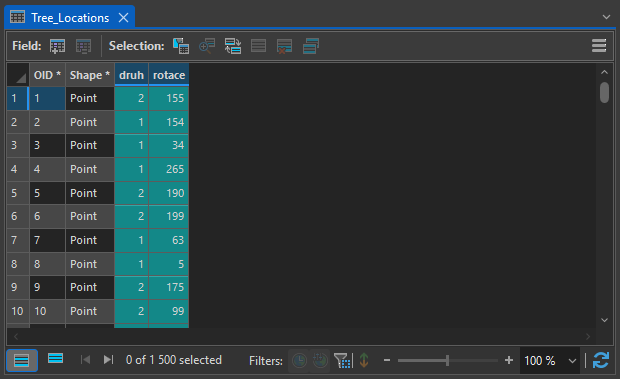The width and height of the screenshot is (620, 379).
Task: Go to first record arrow
Action: 85,360
